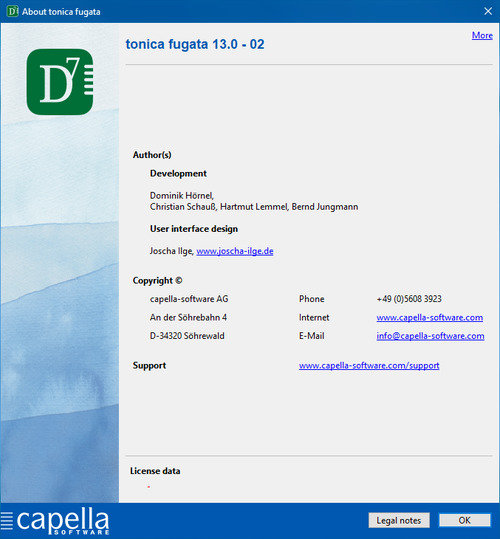
Task: Click the 'User interface design' heading
Action: click(x=194, y=229)
